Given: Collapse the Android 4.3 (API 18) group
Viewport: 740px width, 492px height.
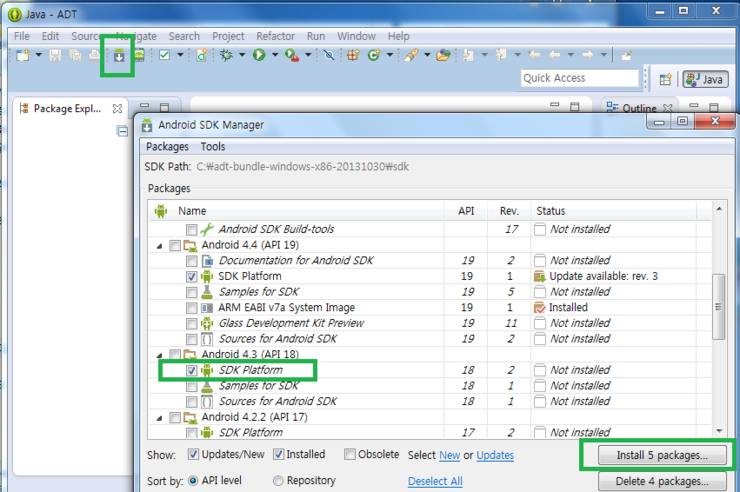Looking at the screenshot, I should point(160,355).
